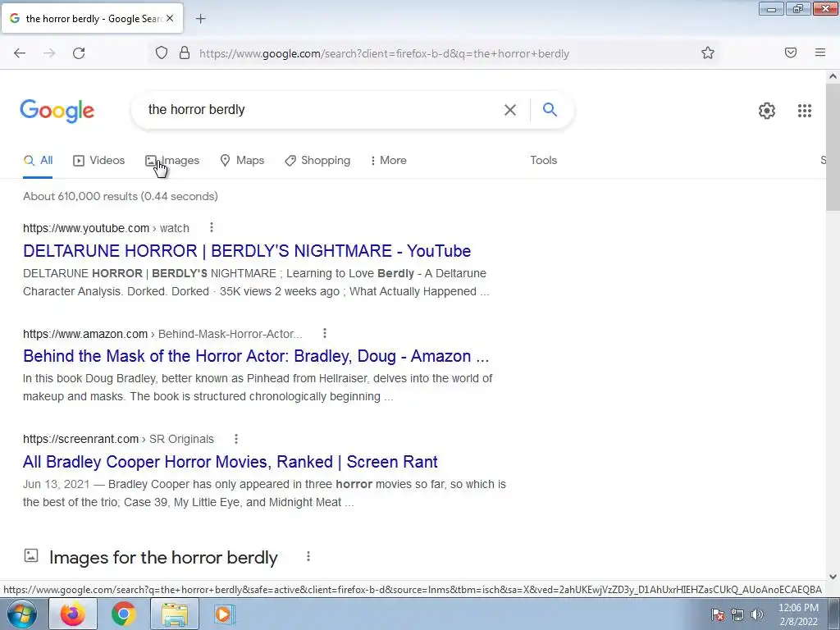840x630 pixels.
Task: Open options for the YouTube result
Action: (212, 228)
